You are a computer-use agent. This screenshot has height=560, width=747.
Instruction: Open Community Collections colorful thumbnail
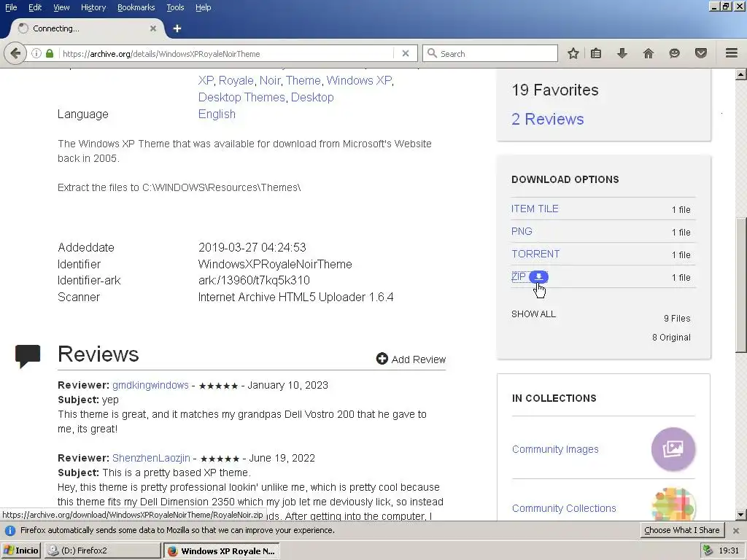[673, 503]
